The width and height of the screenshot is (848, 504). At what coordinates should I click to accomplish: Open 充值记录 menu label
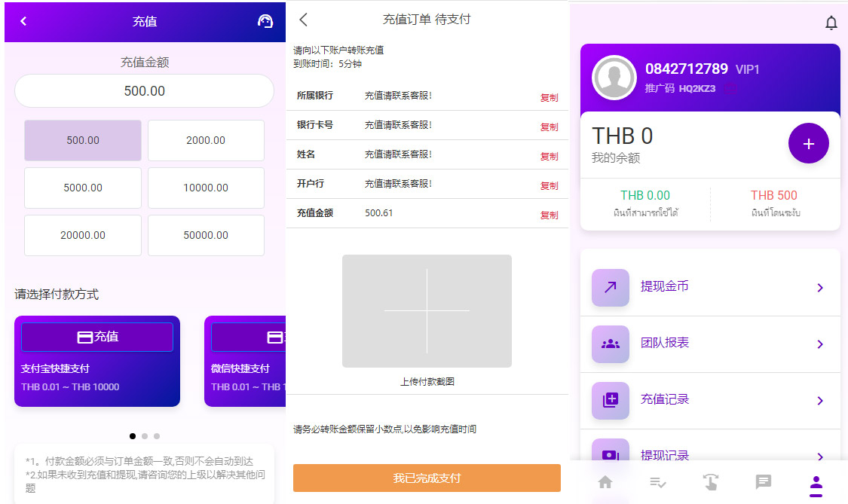tap(664, 399)
